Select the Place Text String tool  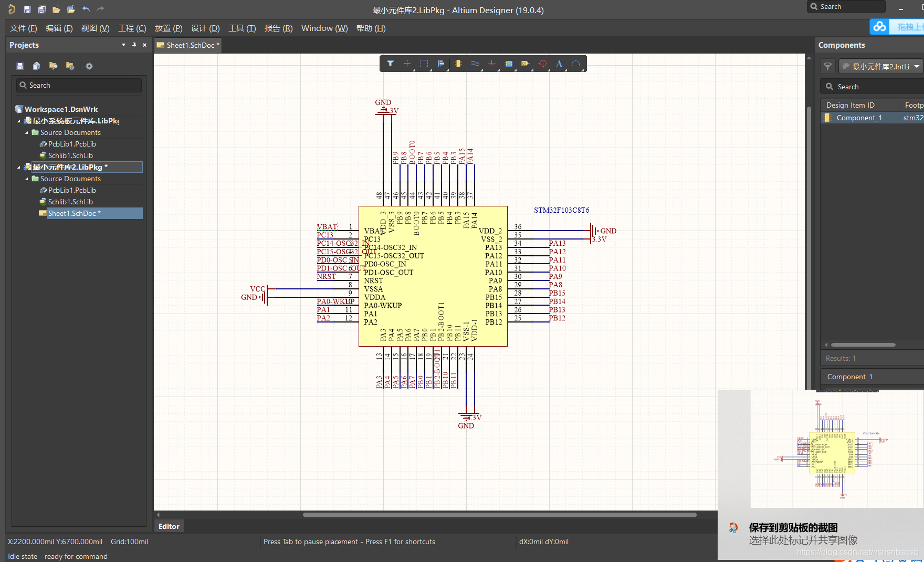(x=559, y=64)
